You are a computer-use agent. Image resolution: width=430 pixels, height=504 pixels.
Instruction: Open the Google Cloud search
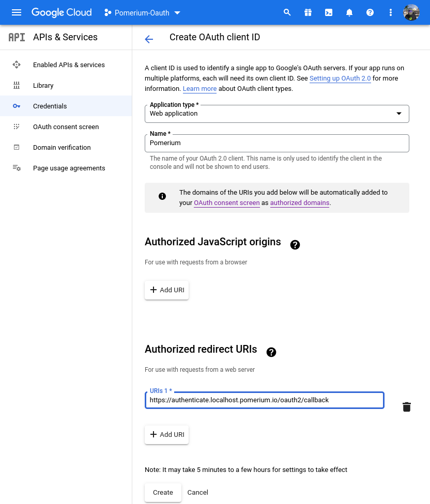tap(287, 12)
